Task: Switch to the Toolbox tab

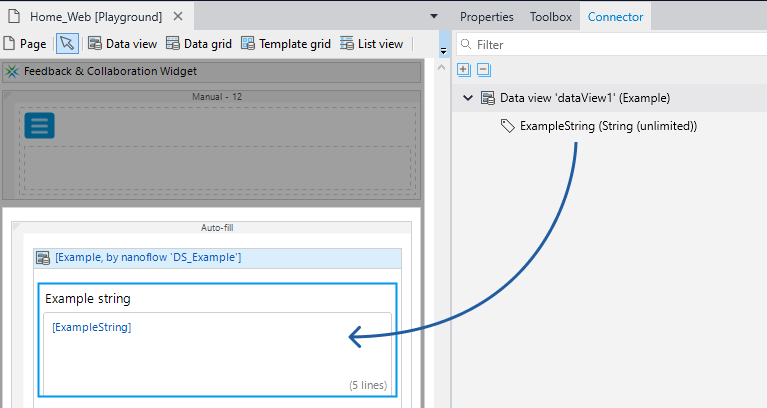Action: click(x=551, y=17)
